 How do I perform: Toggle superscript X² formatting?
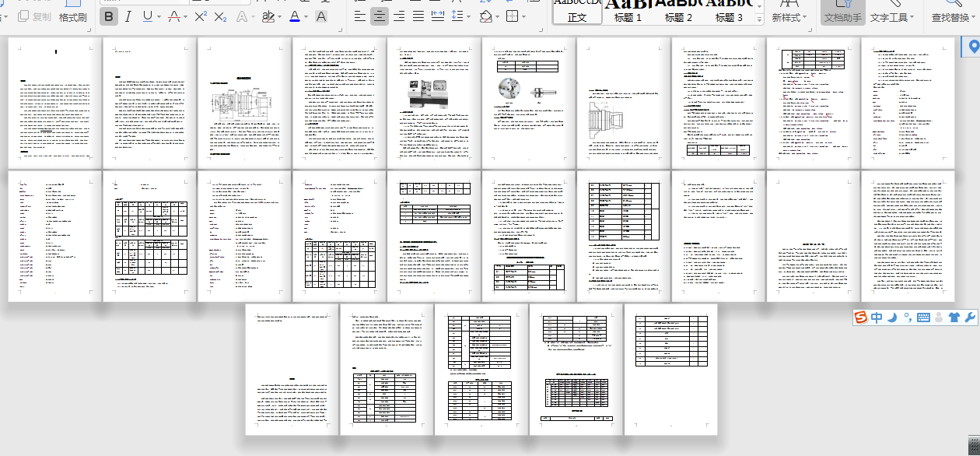(201, 16)
